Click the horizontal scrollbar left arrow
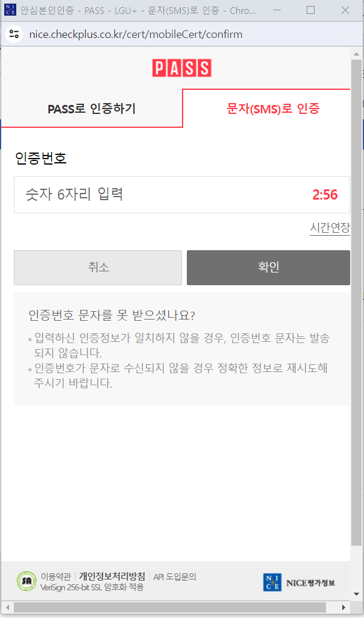The height and width of the screenshot is (618, 364). click(7, 607)
